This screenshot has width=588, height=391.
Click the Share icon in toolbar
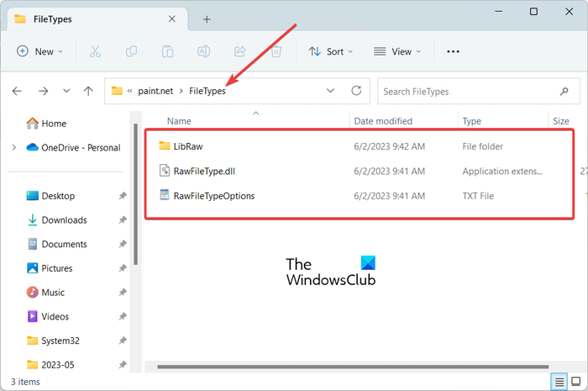(240, 51)
